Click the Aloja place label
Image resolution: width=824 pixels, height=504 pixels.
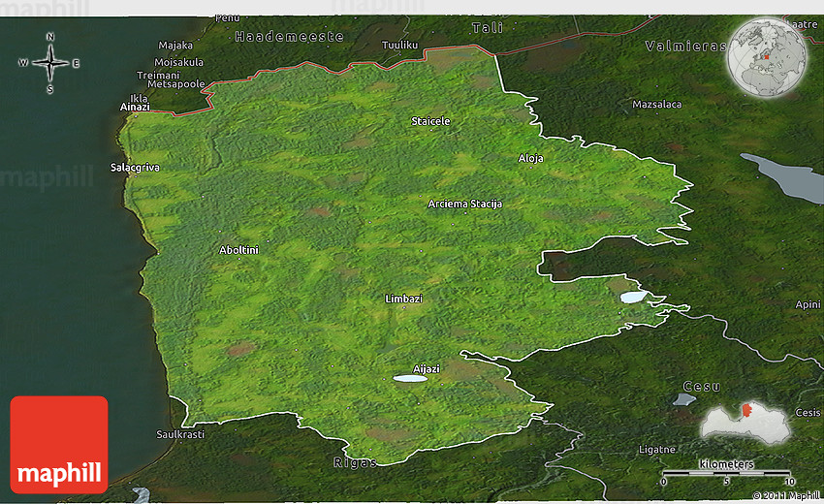pos(531,158)
